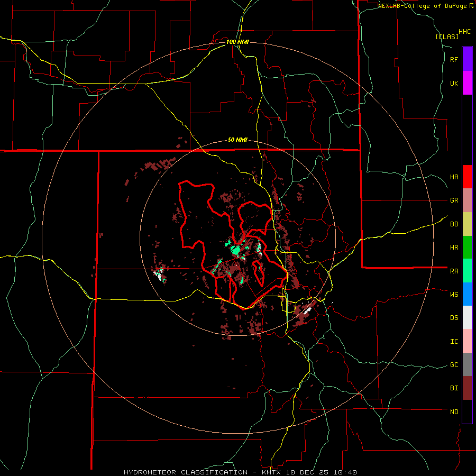Click the HA legend label
The image size is (476, 476).
454,177
